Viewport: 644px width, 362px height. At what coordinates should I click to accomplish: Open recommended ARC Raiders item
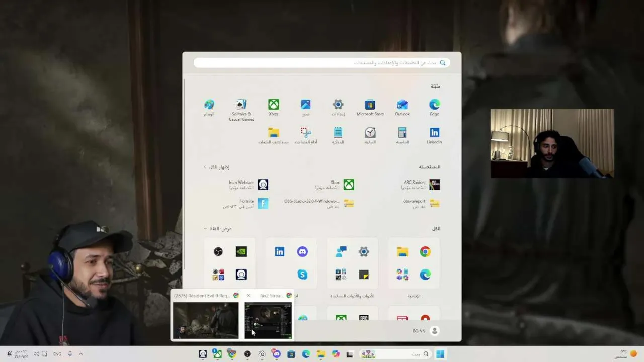[421, 185]
